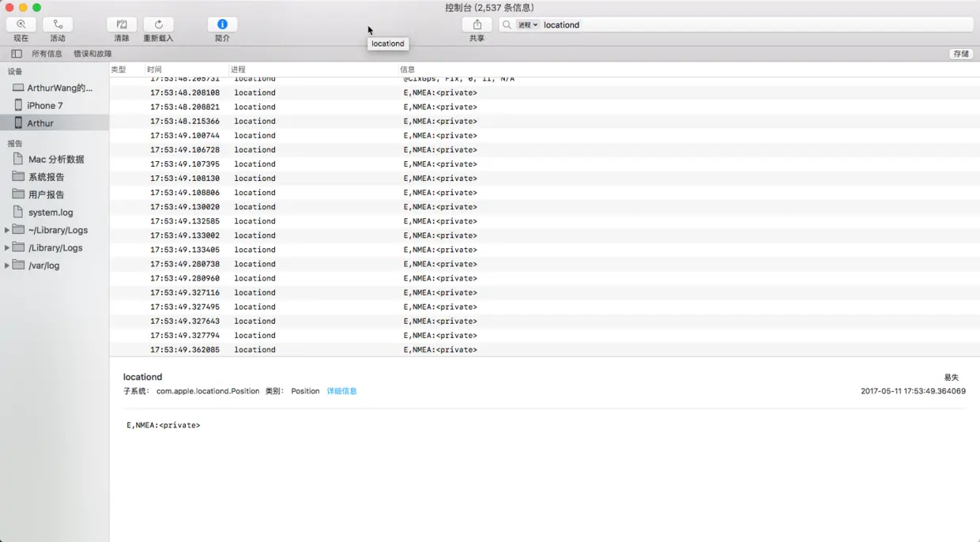Select the ArthurWang Mac device icon
Viewport: 980px width, 542px height.
pyautogui.click(x=18, y=88)
